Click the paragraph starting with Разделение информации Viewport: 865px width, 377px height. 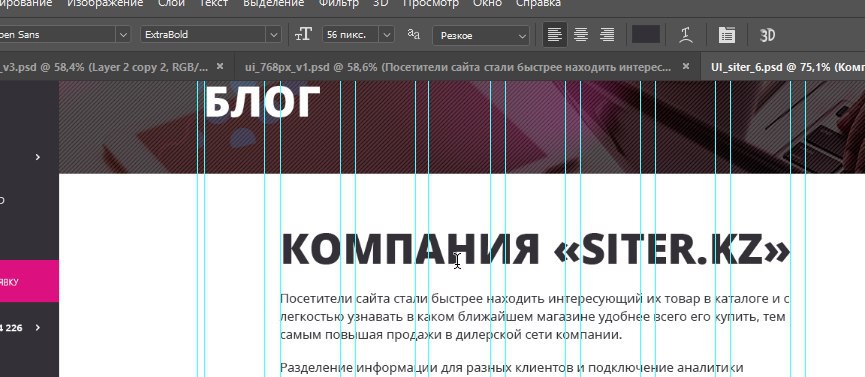point(512,368)
